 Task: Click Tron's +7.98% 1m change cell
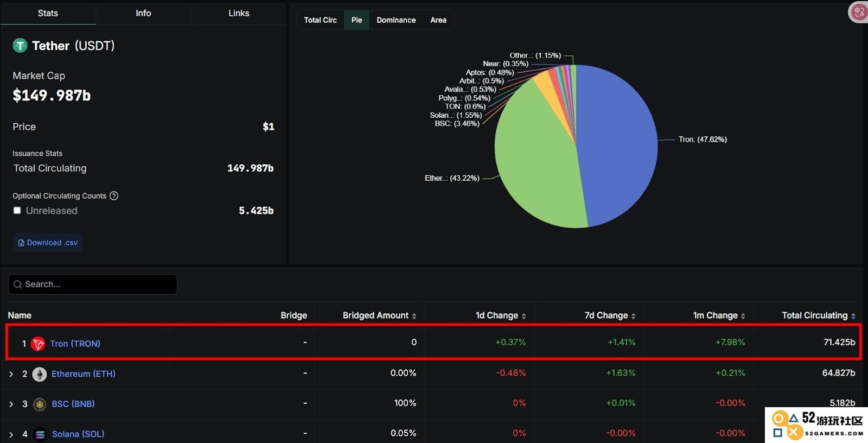pos(730,342)
